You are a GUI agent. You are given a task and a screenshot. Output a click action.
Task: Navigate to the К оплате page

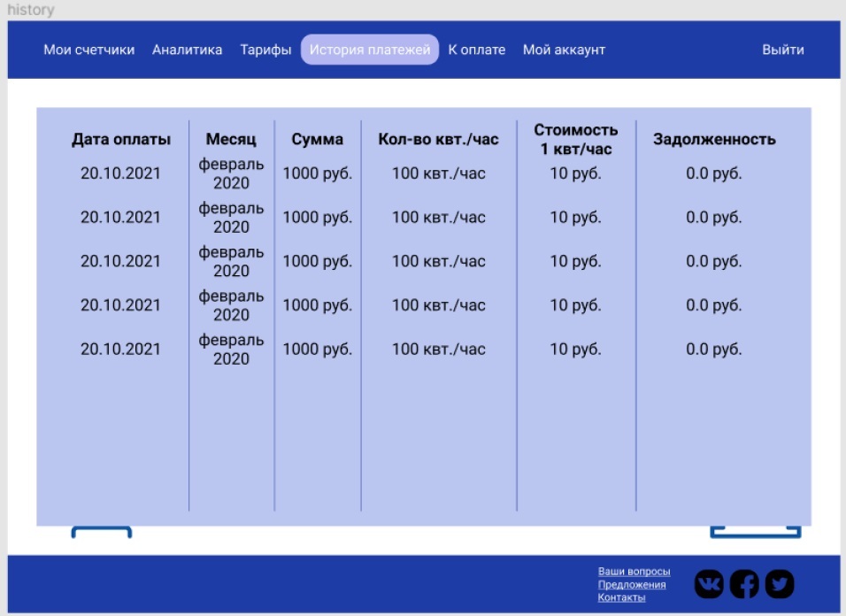[476, 50]
